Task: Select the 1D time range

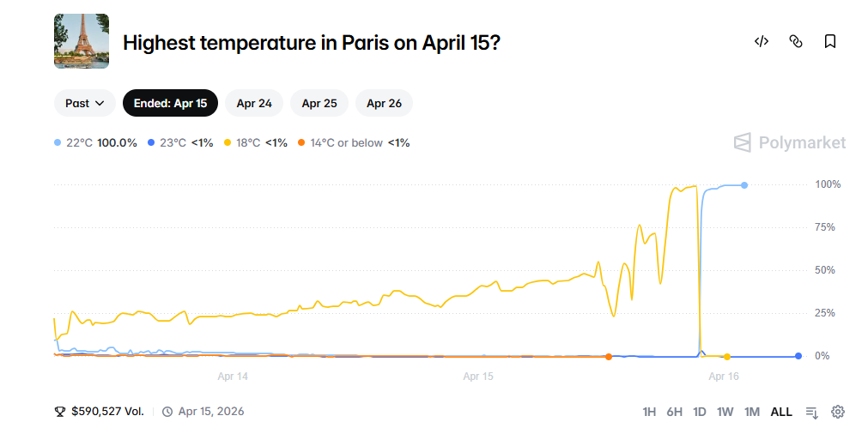Action: [x=700, y=412]
